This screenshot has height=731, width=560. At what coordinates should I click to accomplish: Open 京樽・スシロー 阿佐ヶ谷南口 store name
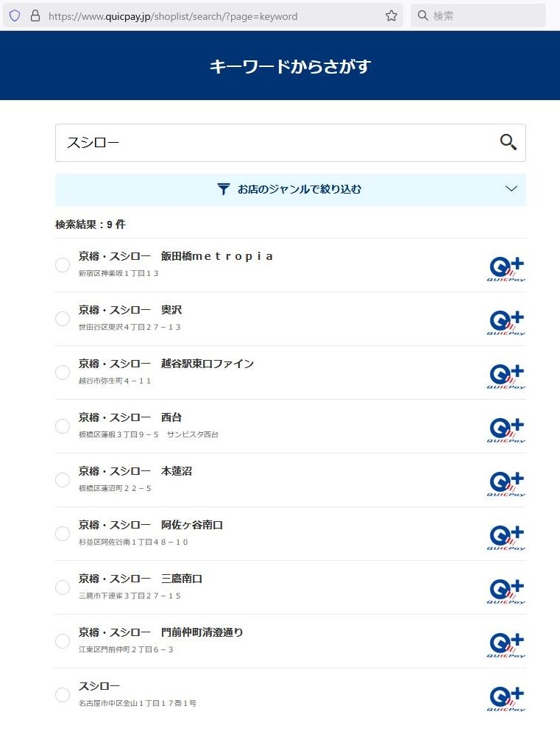click(150, 524)
